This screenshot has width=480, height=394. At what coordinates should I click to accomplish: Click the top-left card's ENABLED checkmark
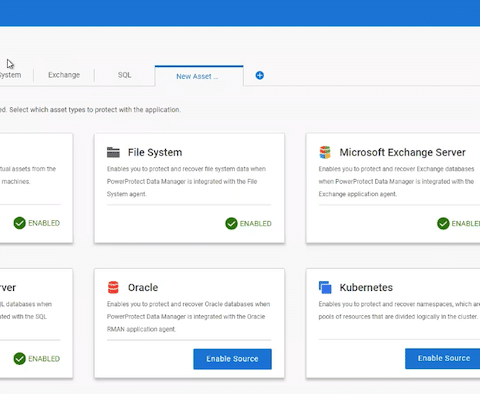20,223
